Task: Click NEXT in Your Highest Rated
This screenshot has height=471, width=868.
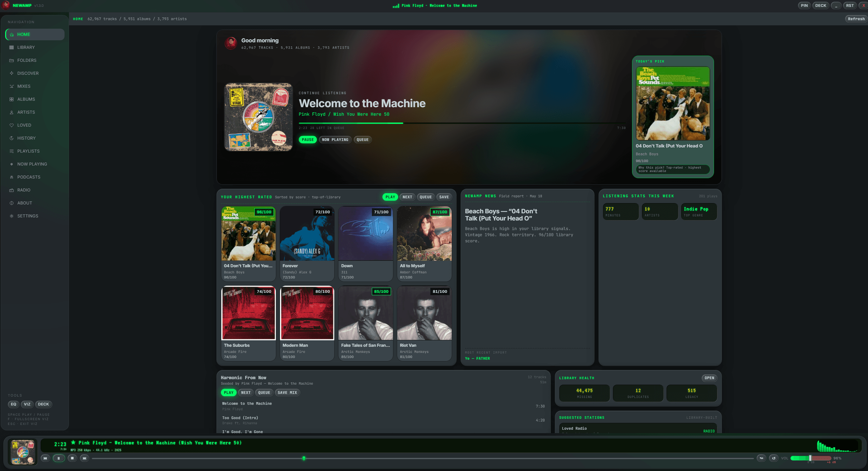Action: [x=407, y=197]
